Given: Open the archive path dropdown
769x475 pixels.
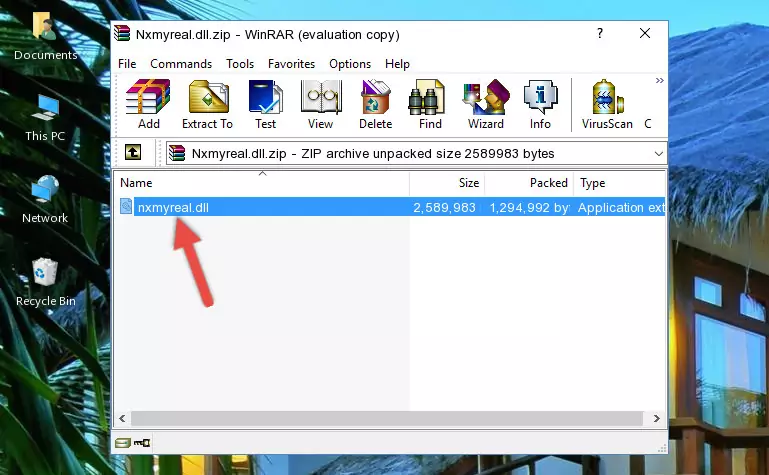Looking at the screenshot, I should (x=658, y=153).
